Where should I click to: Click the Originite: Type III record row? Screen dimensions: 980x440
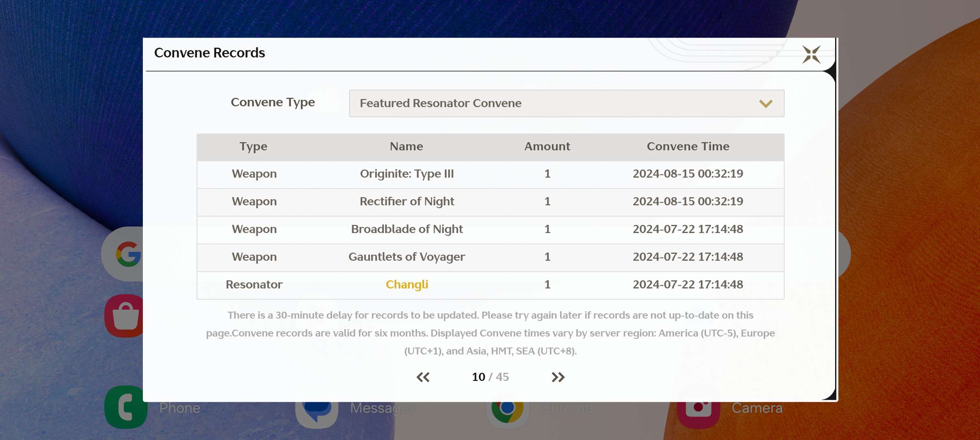[x=407, y=174]
